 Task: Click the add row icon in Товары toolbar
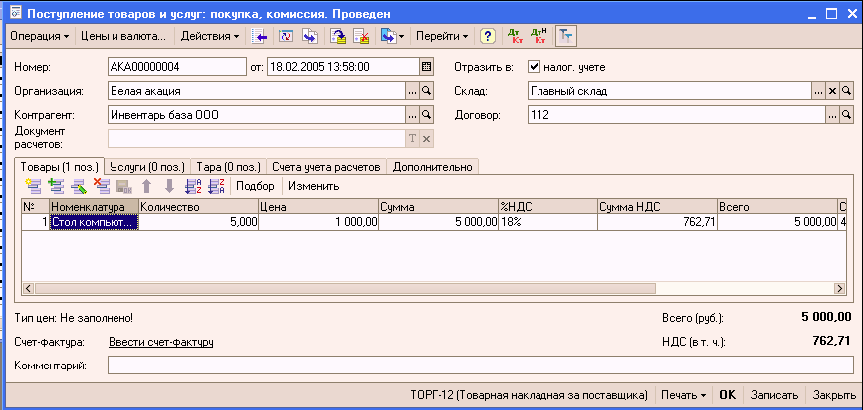[33, 186]
